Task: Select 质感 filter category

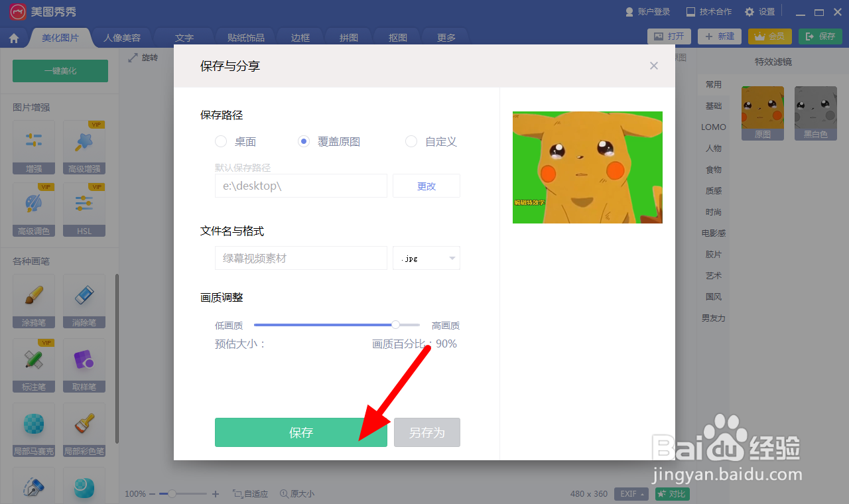Action: [714, 191]
